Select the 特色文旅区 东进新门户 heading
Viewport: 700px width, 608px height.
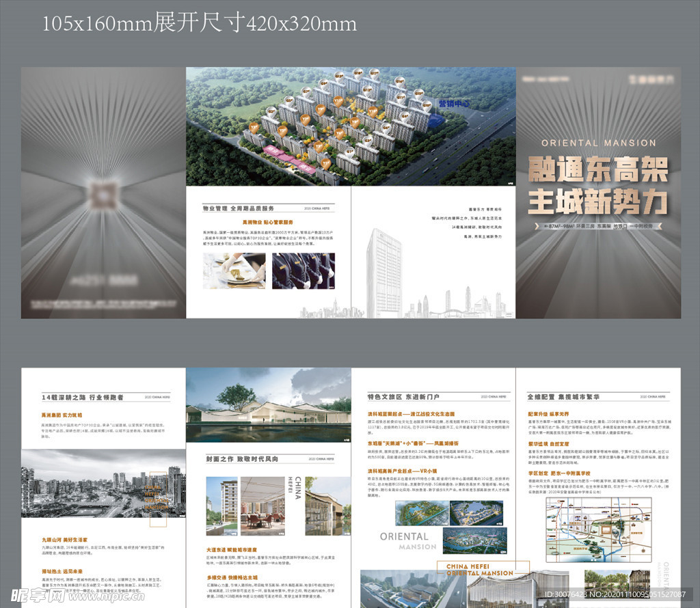tap(403, 396)
